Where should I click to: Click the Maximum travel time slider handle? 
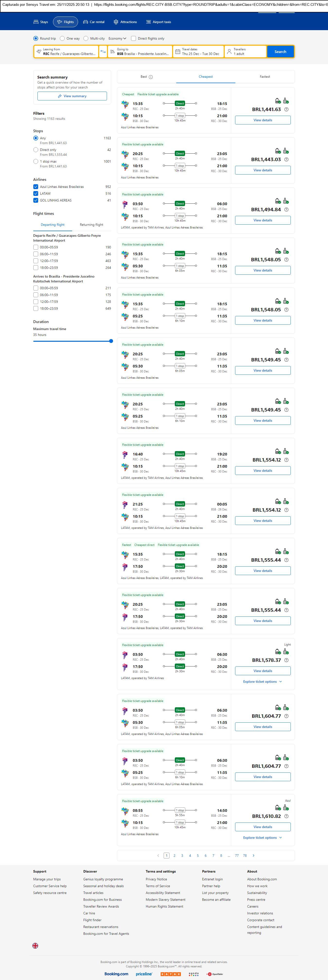click(111, 341)
